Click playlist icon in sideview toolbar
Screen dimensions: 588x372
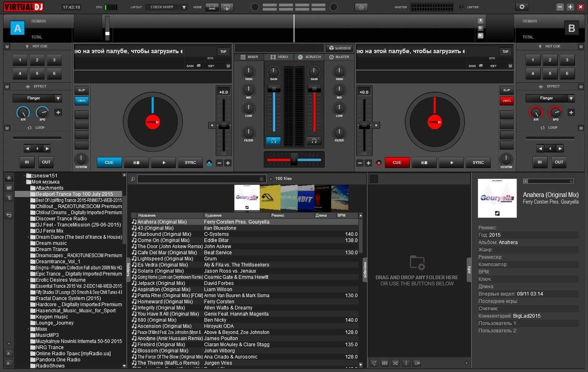tap(374, 363)
